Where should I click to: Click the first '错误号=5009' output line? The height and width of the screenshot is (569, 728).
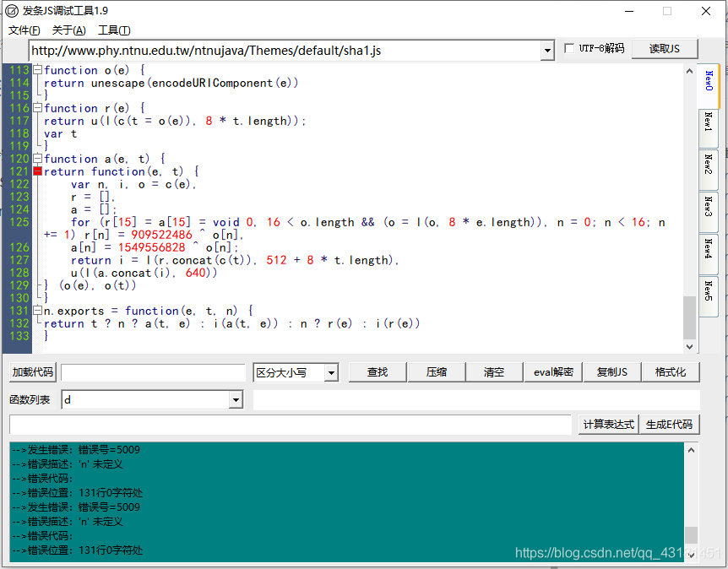point(109,450)
